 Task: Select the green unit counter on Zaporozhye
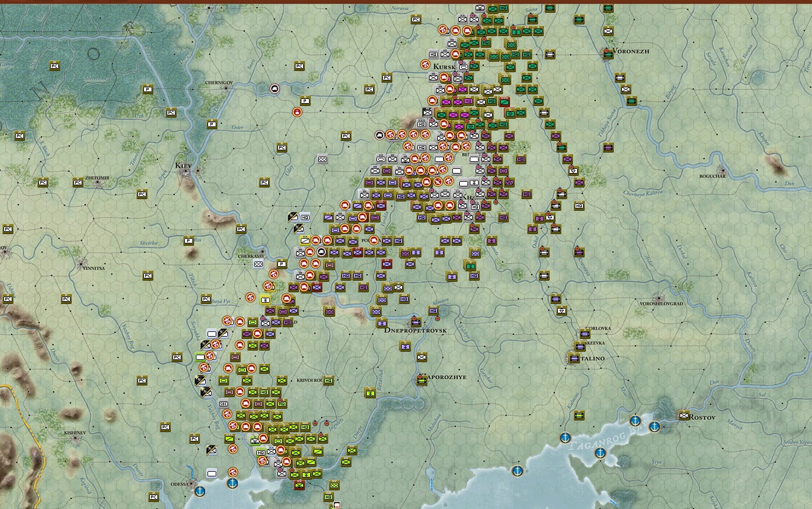(x=422, y=380)
